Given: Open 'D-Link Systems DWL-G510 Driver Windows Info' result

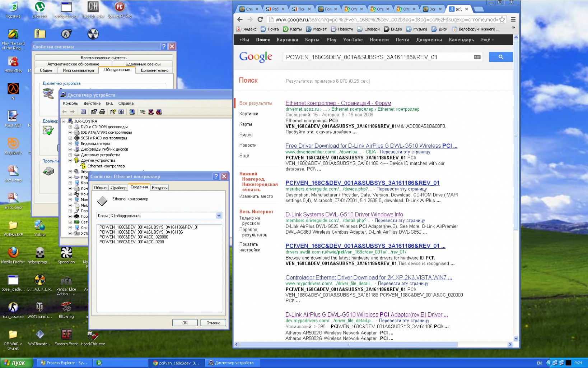Looking at the screenshot, I should 344,214.
